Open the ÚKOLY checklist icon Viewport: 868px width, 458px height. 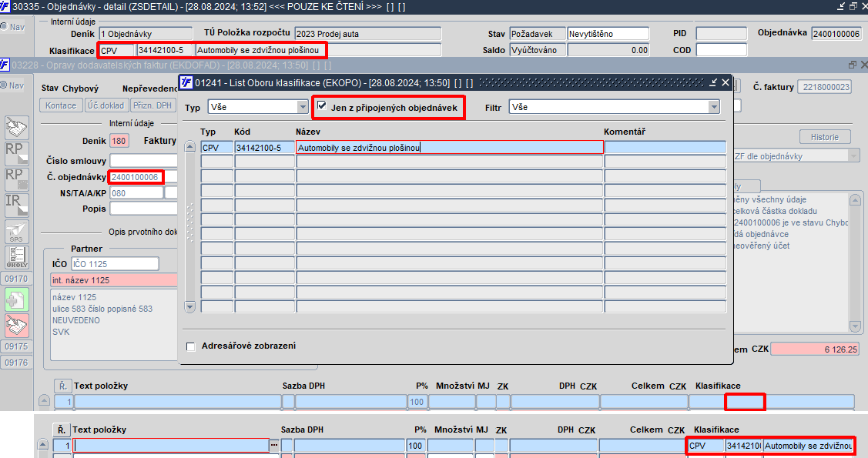click(17, 257)
